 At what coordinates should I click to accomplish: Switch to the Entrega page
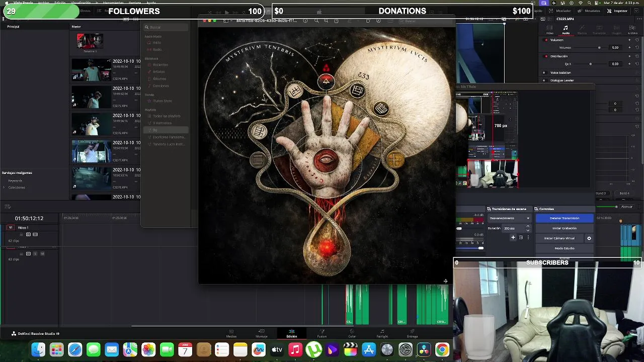(x=413, y=334)
